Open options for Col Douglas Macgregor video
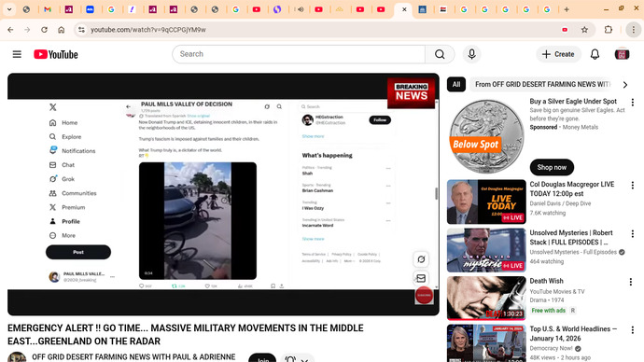Viewport: 644px width, 362px height. tap(632, 186)
